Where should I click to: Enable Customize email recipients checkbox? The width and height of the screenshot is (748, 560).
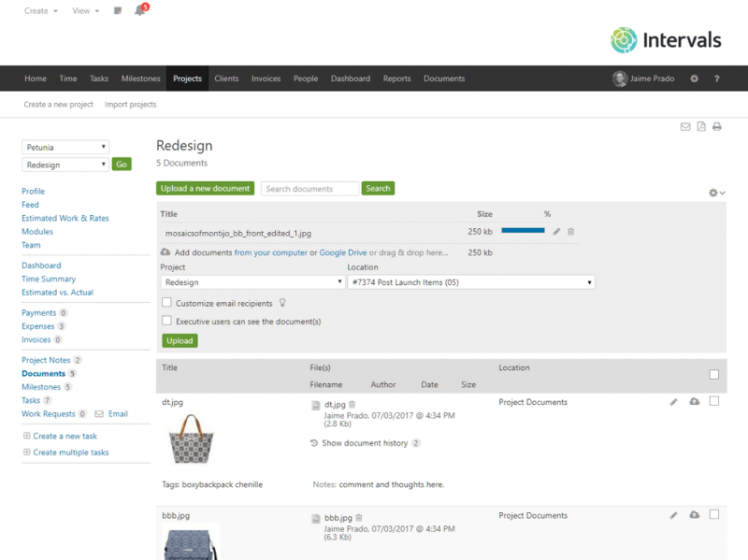coord(166,302)
